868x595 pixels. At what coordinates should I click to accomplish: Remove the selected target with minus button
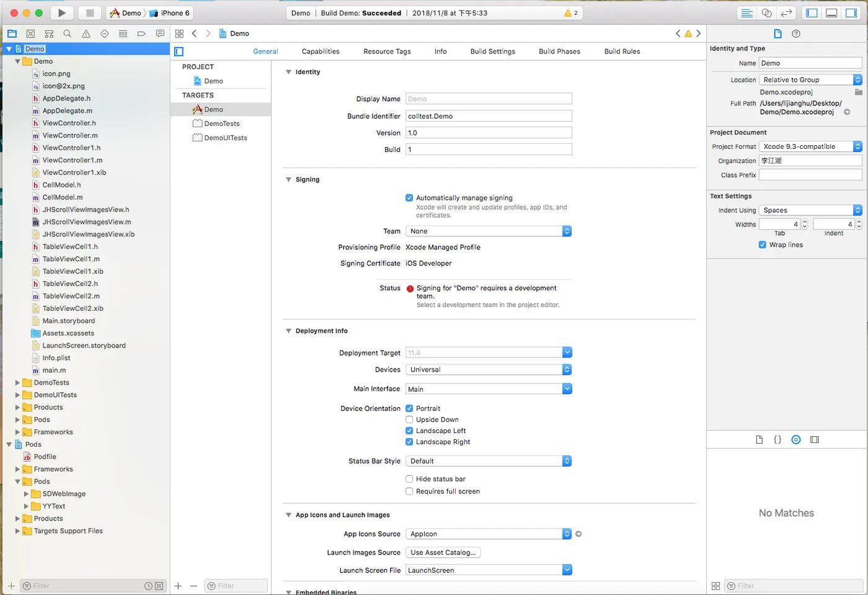[x=193, y=586]
